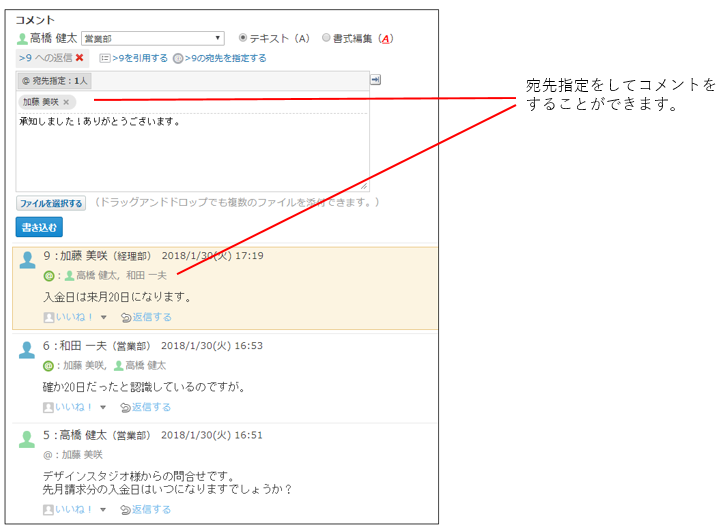Open the いいね dropdown arrow on comment 9
718x532 pixels.
click(x=103, y=317)
